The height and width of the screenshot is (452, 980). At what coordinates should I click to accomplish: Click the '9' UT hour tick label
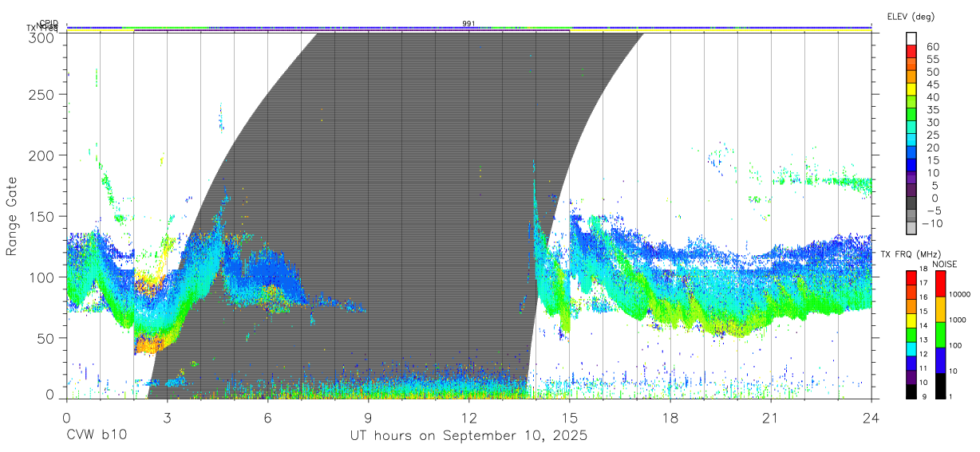coord(368,418)
